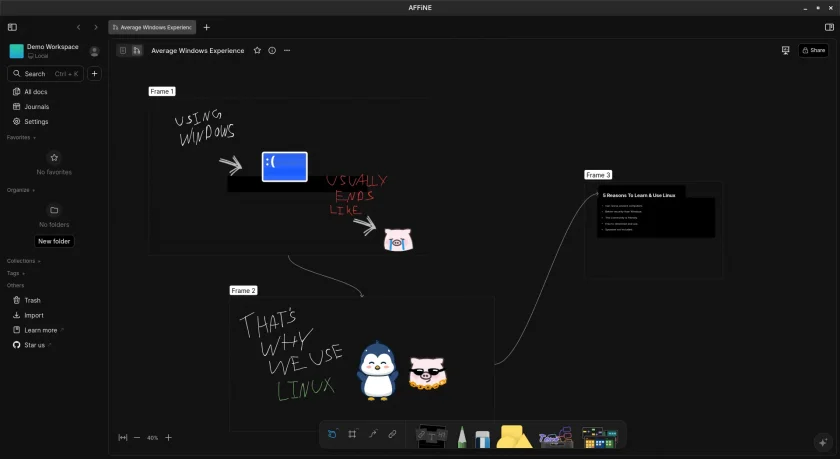
Task: Select the pen drawing tool
Action: [462, 437]
